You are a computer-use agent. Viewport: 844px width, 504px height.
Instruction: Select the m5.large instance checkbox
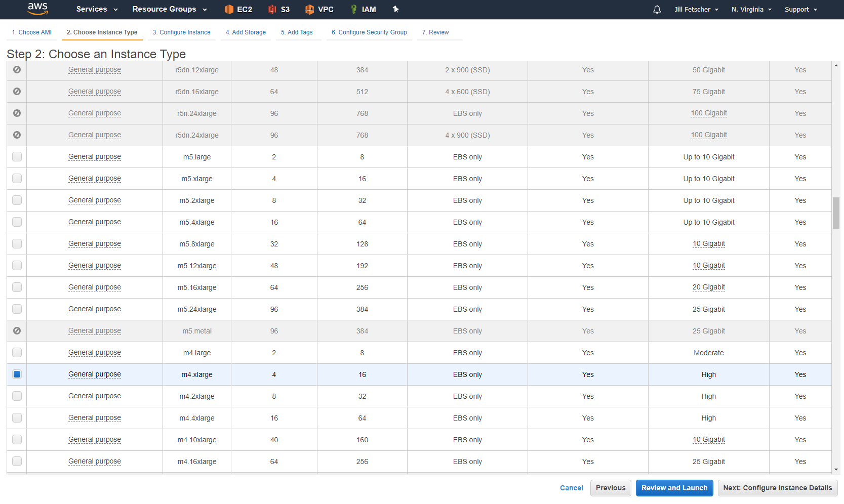pyautogui.click(x=17, y=157)
